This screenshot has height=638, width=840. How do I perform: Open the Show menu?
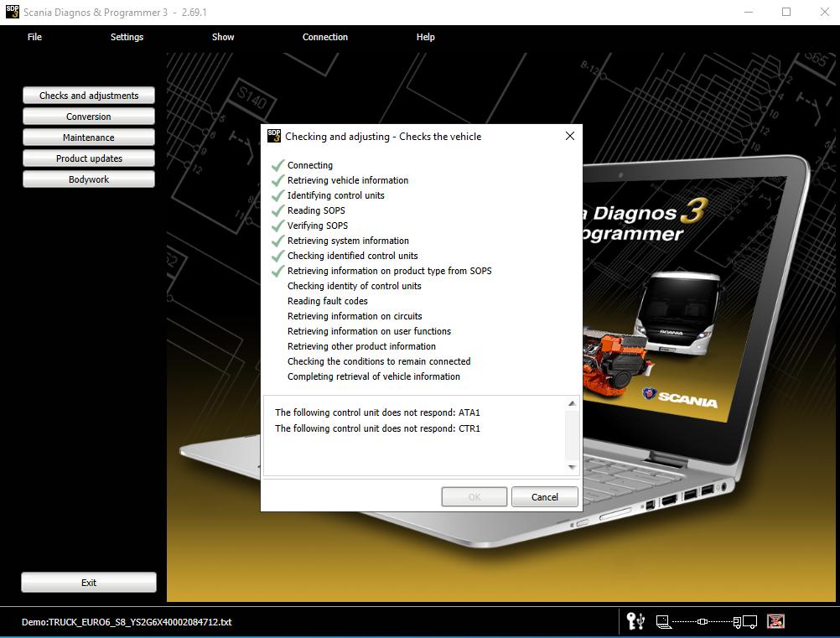coord(222,37)
